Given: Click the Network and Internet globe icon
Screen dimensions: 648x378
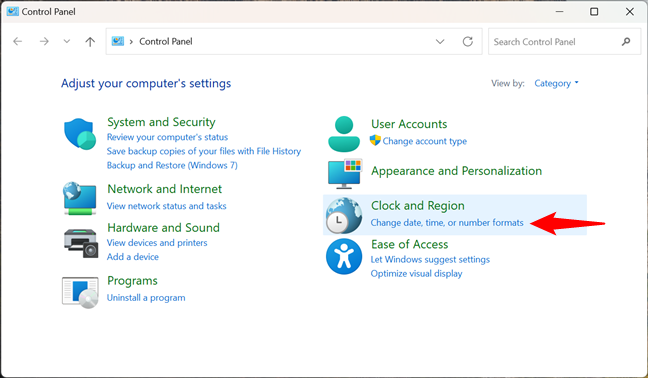Looking at the screenshot, I should [x=80, y=198].
